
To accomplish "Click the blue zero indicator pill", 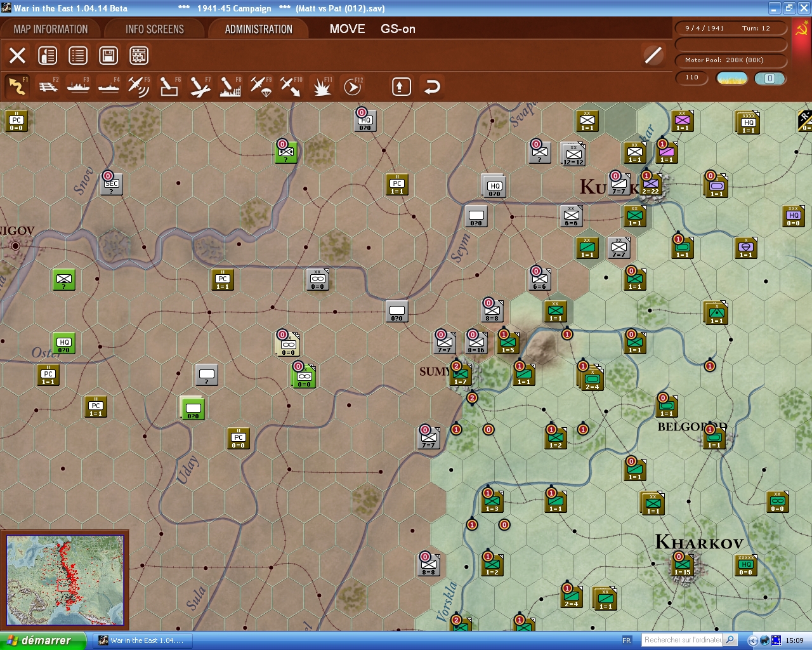I will (770, 78).
